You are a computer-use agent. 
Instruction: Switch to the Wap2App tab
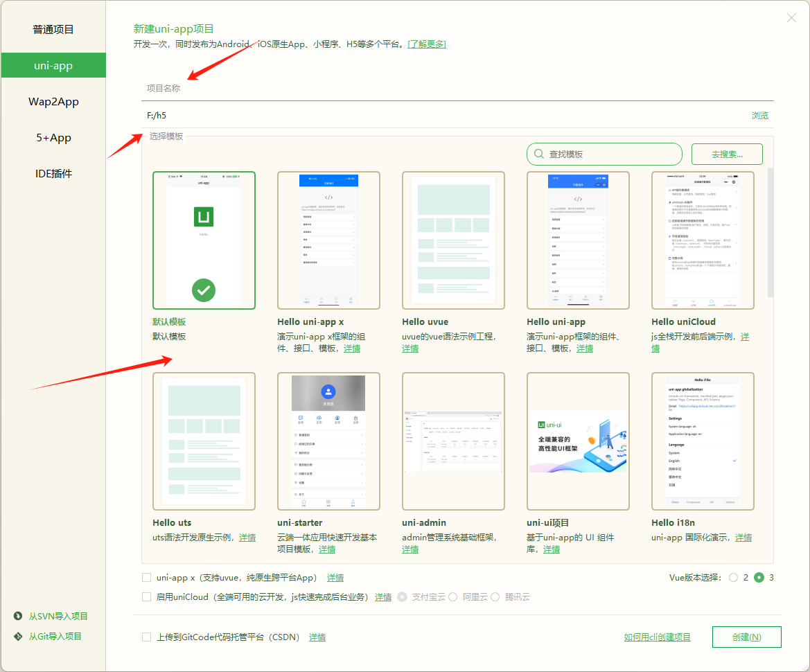click(x=53, y=102)
